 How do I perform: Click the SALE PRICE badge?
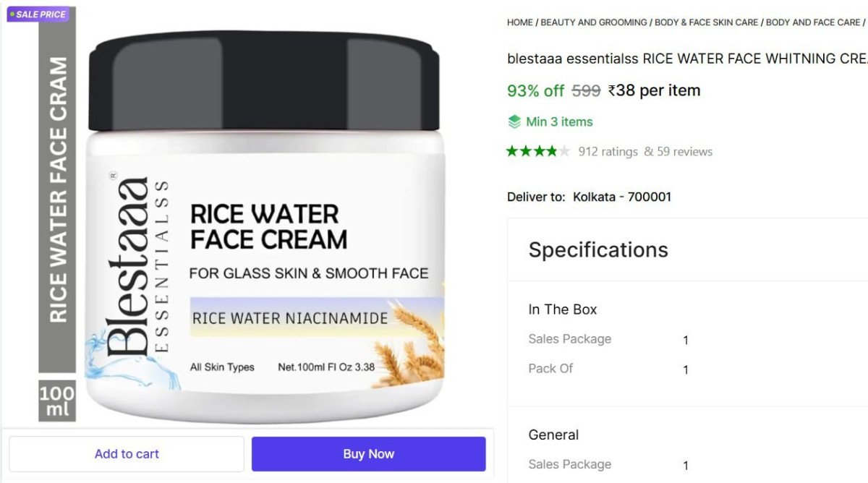click(x=37, y=14)
